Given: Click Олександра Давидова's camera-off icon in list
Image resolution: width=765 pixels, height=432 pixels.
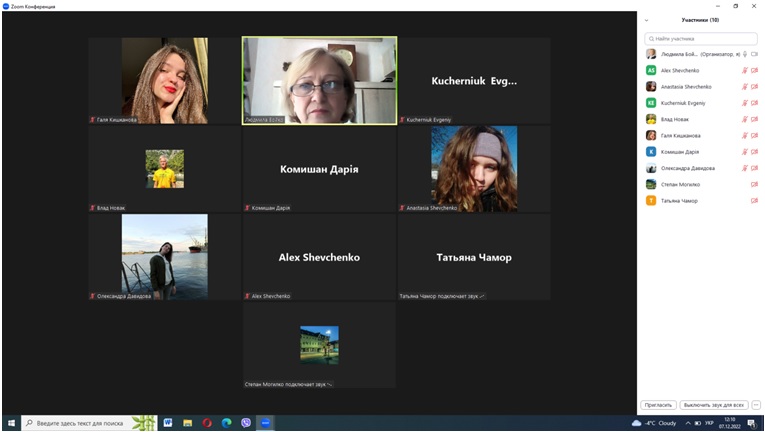Looking at the screenshot, I should 754,168.
